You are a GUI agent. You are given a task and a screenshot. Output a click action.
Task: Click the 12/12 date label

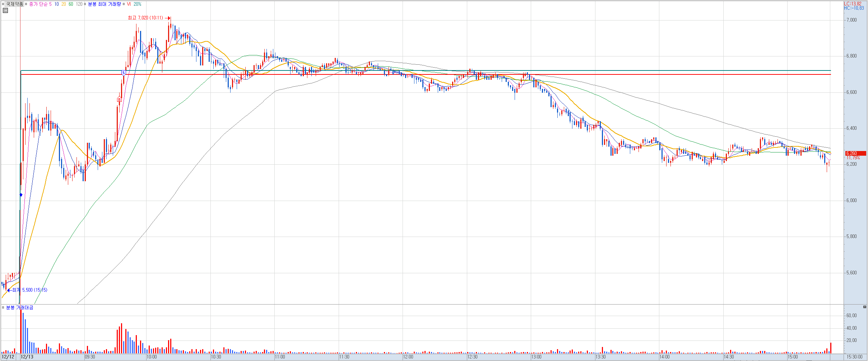point(8,357)
